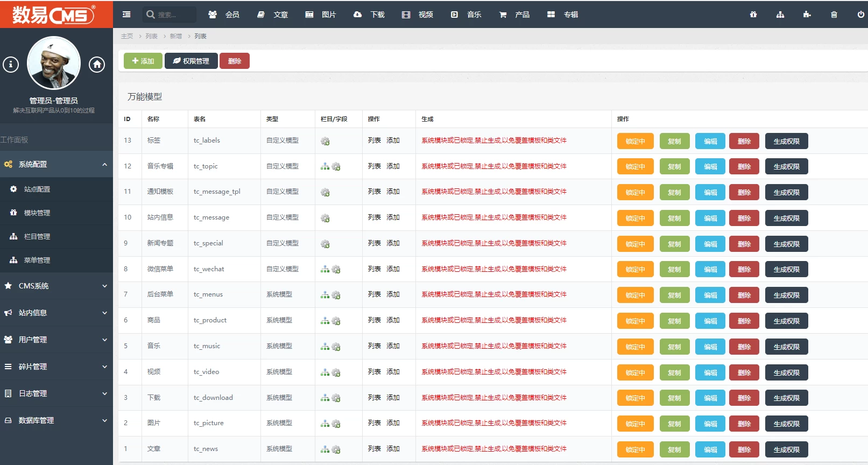Click the gear field icon for tc_labels row
This screenshot has width=868, height=465.
tap(325, 141)
